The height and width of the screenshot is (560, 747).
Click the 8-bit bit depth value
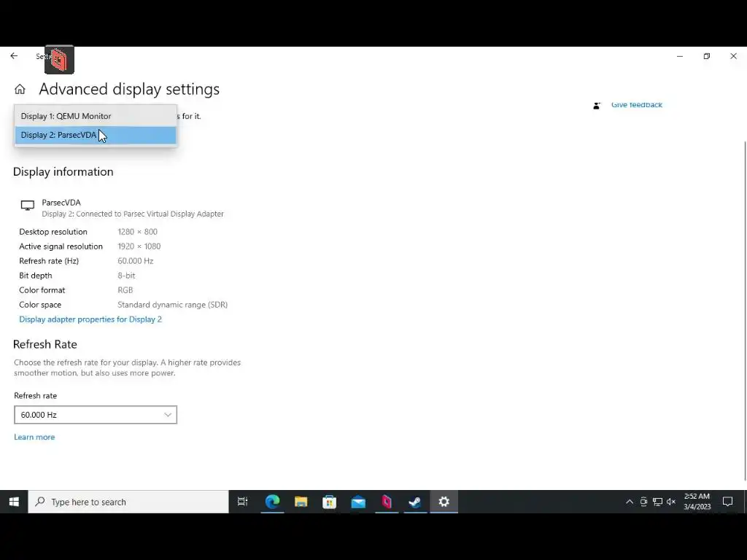[126, 276]
